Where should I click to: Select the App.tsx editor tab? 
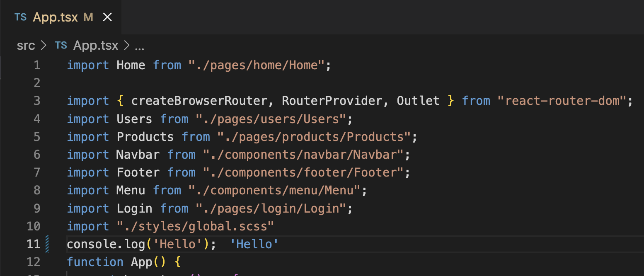click(x=55, y=17)
